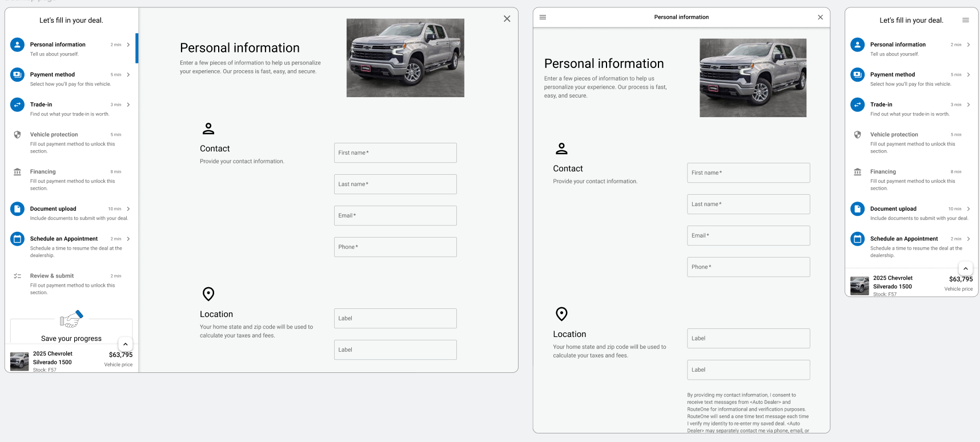Click Document upload file icon in desktop sidebar
The height and width of the screenshot is (442, 980).
click(x=18, y=209)
